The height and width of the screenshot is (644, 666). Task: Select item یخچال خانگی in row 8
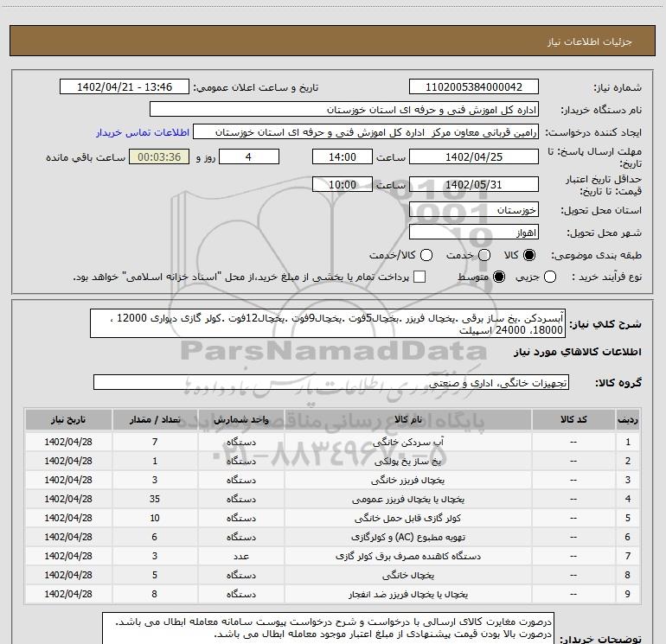click(407, 575)
